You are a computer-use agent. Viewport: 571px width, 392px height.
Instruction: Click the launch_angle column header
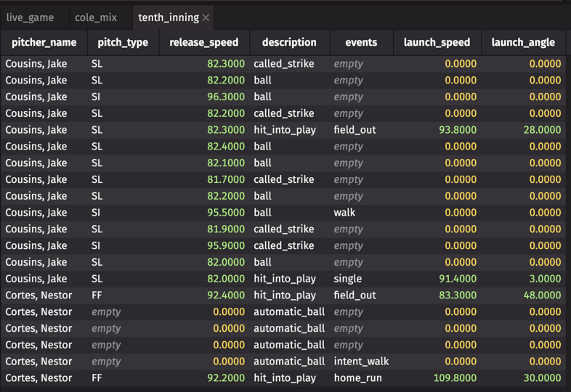[523, 42]
